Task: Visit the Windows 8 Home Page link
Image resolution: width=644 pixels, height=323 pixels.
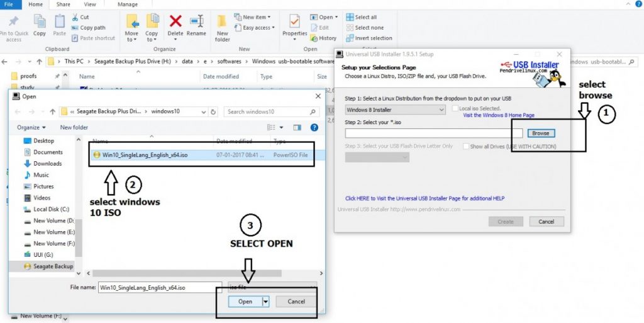Action: pos(498,116)
